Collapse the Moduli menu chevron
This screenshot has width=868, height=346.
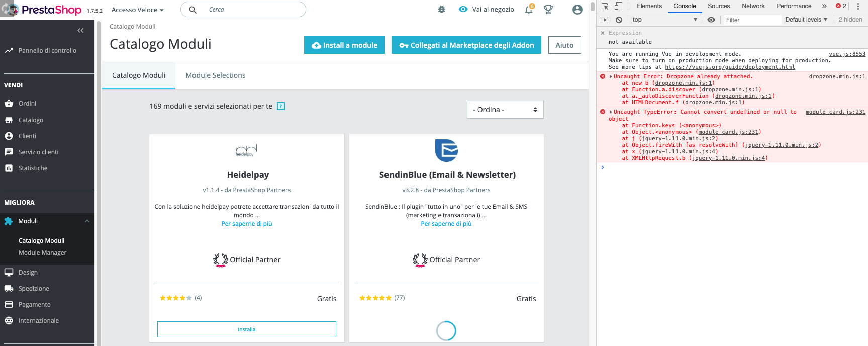(87, 221)
